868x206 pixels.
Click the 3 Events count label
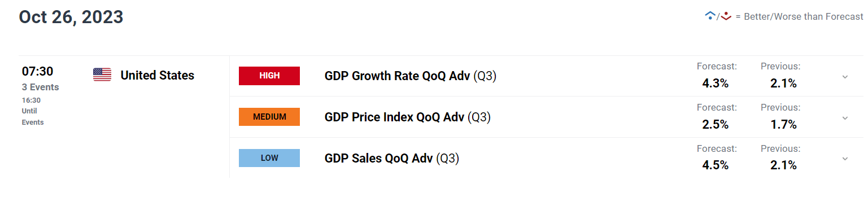(41, 87)
